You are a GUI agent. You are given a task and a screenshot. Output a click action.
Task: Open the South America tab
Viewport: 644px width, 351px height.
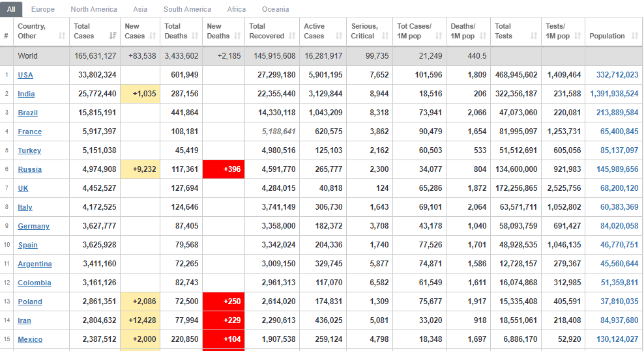[187, 9]
